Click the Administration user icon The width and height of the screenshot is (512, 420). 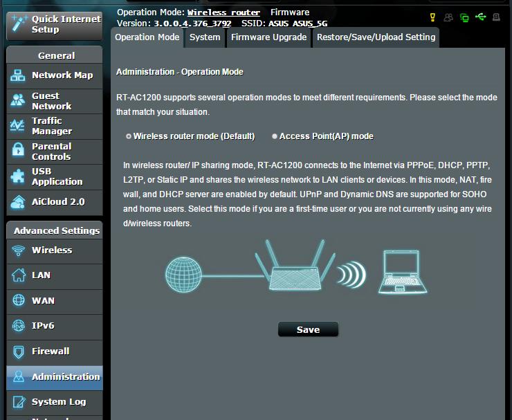[x=19, y=376]
